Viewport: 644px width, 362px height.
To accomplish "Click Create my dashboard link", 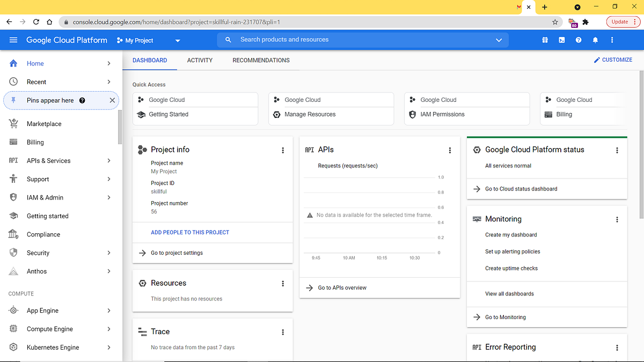I will pos(511,235).
